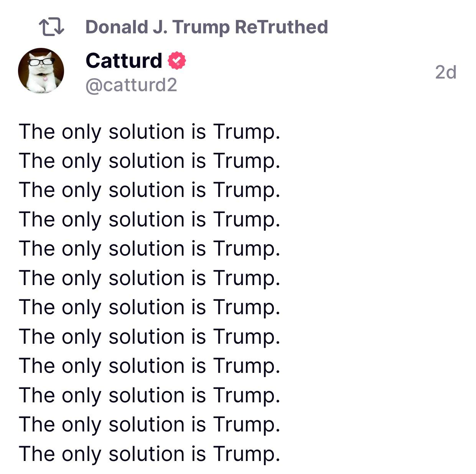Viewport: 476px width, 474px height.
Task: Open the Catturd display name
Action: (x=124, y=61)
